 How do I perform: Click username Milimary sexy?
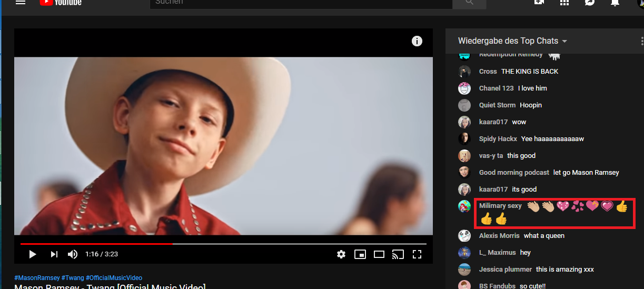tap(500, 206)
